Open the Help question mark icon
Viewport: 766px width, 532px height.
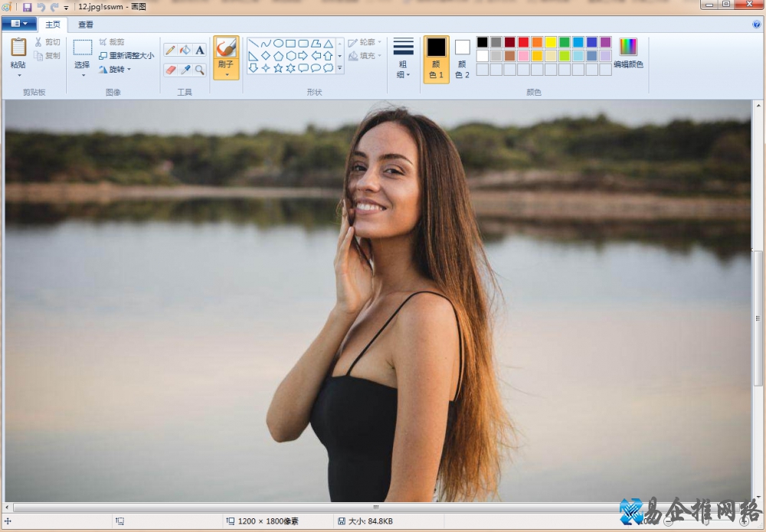click(x=757, y=24)
